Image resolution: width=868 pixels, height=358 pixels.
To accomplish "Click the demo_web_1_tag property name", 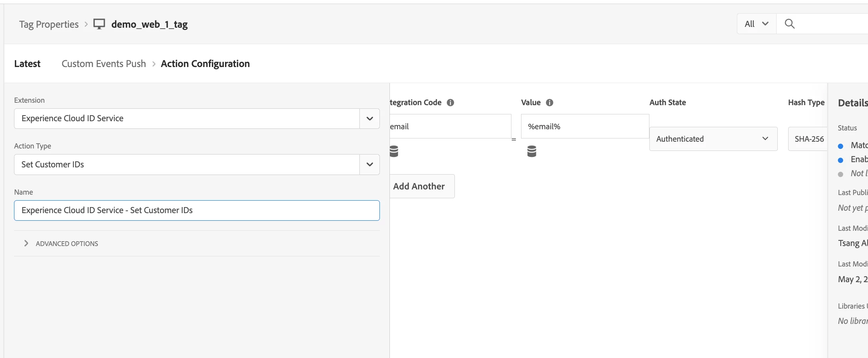I will click(x=149, y=24).
